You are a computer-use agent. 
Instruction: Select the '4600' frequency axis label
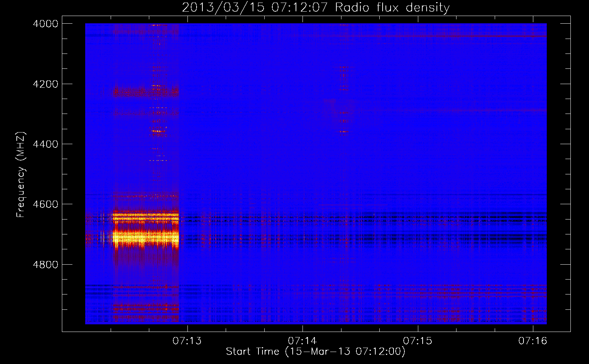[x=46, y=204]
